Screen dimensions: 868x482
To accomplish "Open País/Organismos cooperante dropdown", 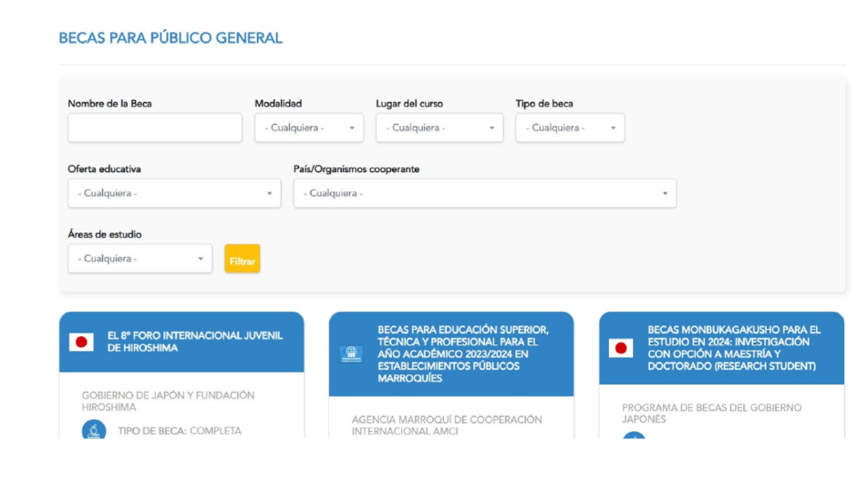I will click(x=484, y=193).
